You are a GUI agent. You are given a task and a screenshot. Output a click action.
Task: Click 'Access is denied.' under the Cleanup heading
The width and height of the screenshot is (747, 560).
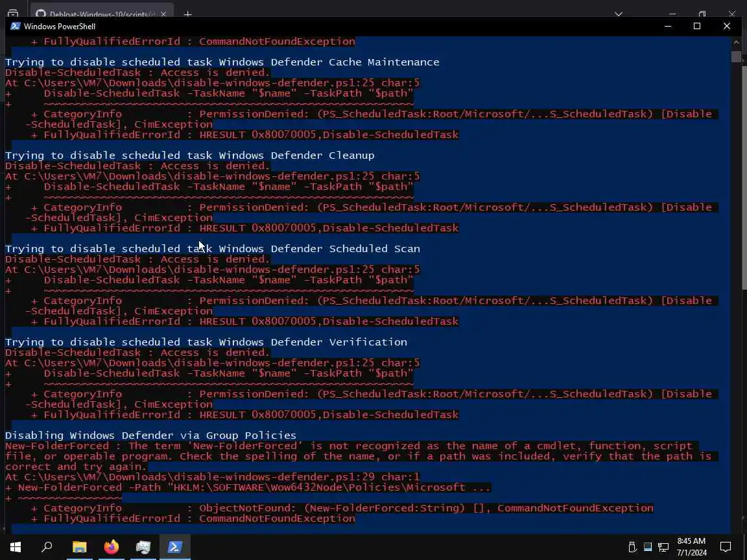[x=215, y=166]
